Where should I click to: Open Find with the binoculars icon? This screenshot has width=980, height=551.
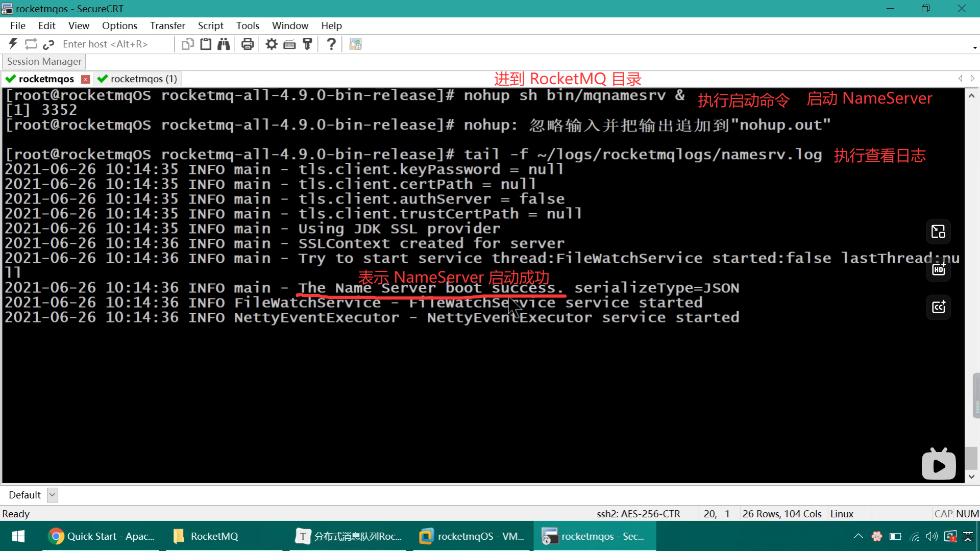click(x=224, y=44)
